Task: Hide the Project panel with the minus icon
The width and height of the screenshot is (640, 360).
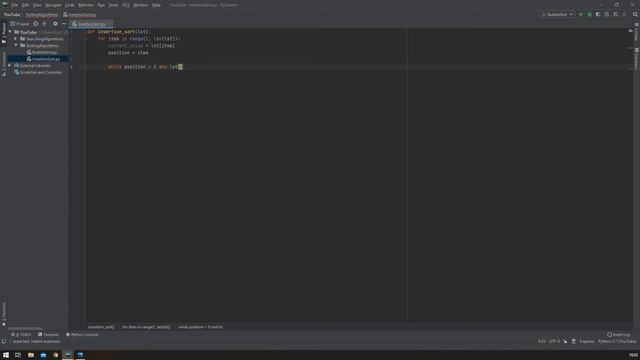Action: click(x=64, y=24)
